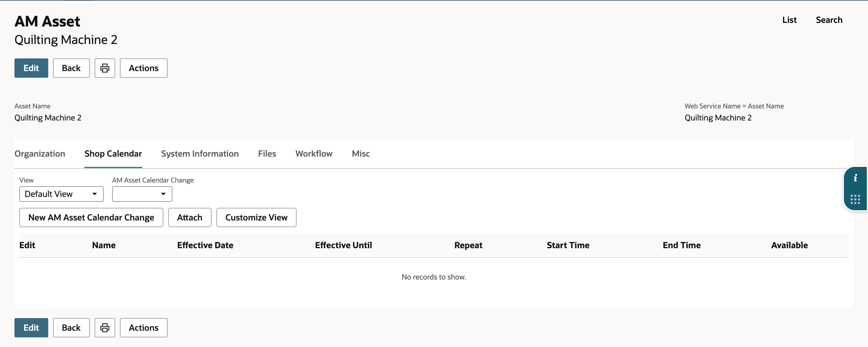The image size is (868, 347).
Task: Click the top Back button
Action: coord(71,68)
